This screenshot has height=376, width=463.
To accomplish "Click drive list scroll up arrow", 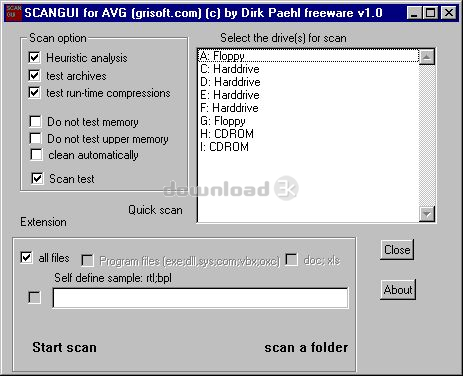I will click(x=427, y=57).
